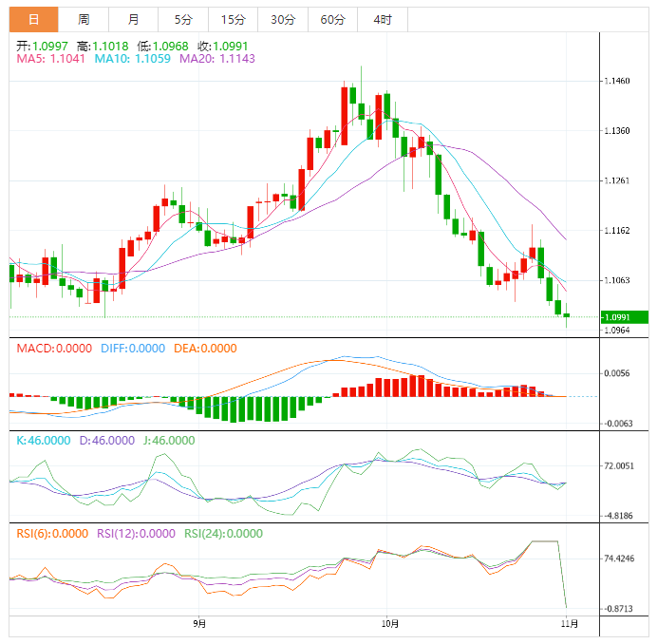Switch to the 4时 chart tab
657x644 pixels.
click(382, 19)
